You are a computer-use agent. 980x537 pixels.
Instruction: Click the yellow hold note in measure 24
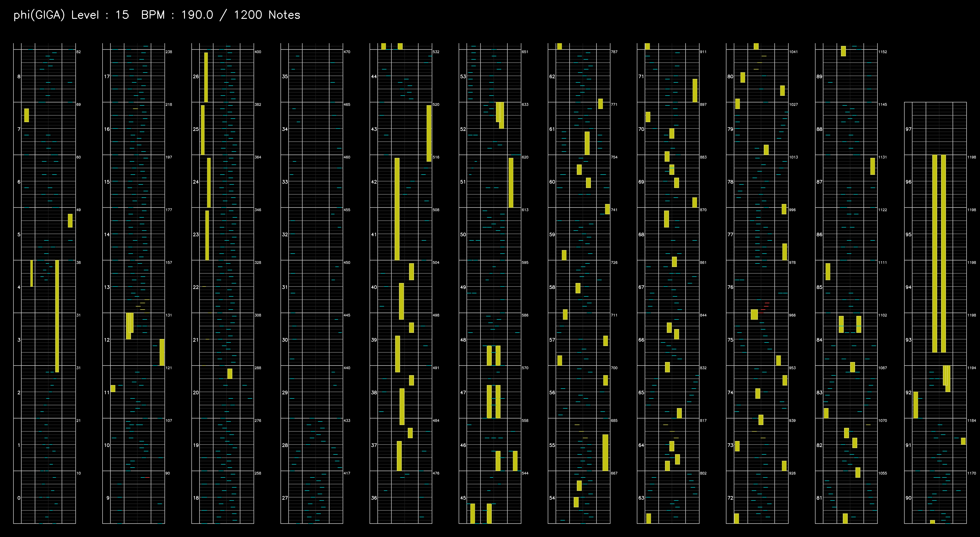(x=209, y=183)
